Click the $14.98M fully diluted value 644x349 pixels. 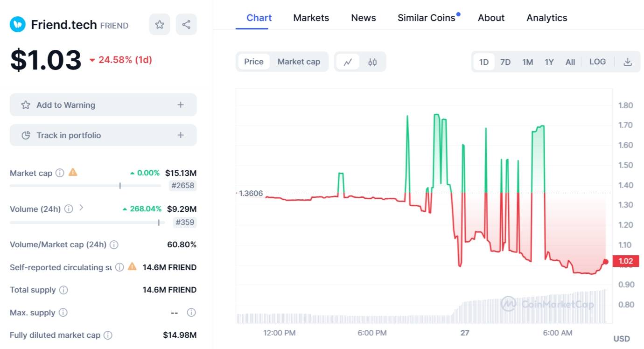[x=180, y=335]
